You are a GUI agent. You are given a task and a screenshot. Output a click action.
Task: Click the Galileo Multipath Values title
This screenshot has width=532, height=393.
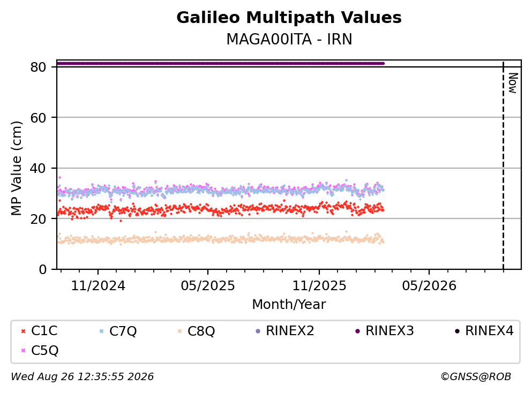coord(289,17)
